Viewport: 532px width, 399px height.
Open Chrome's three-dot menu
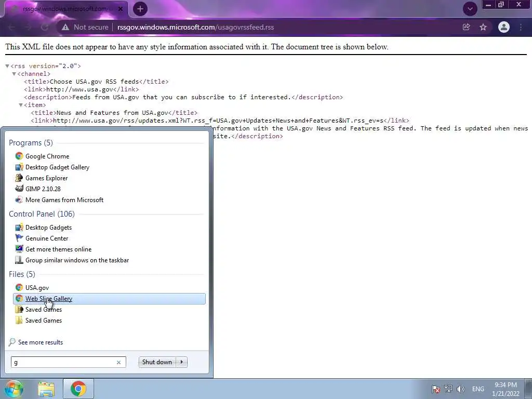[x=521, y=27]
